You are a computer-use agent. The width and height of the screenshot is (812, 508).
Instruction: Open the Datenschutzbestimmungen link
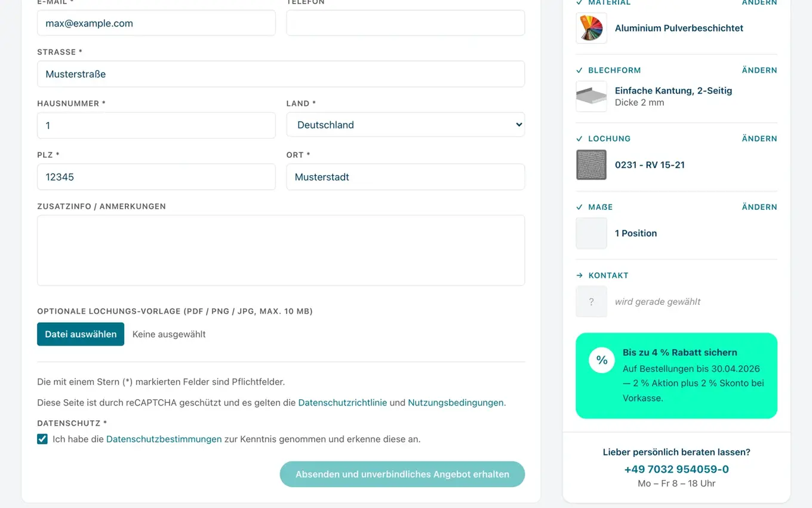(164, 439)
